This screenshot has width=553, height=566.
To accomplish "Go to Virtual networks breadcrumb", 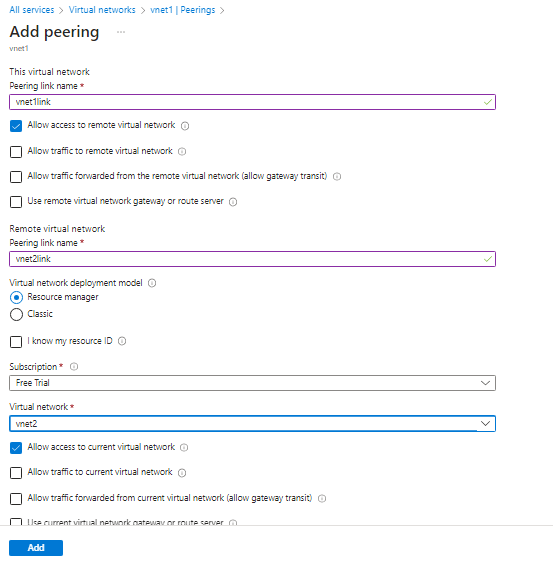I will click(x=102, y=10).
